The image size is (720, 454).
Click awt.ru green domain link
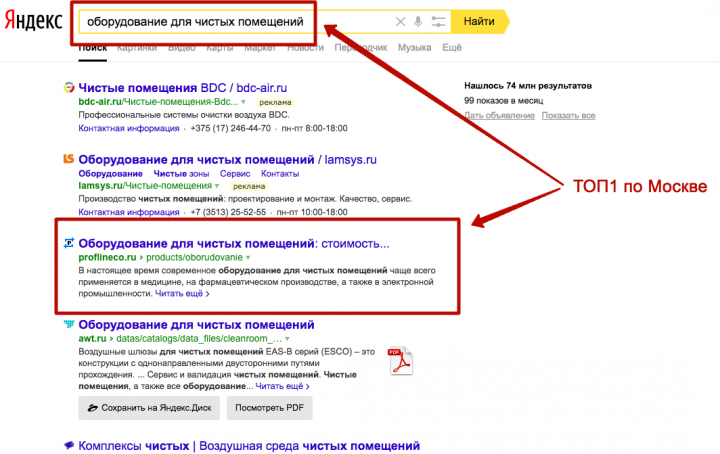tap(92, 338)
